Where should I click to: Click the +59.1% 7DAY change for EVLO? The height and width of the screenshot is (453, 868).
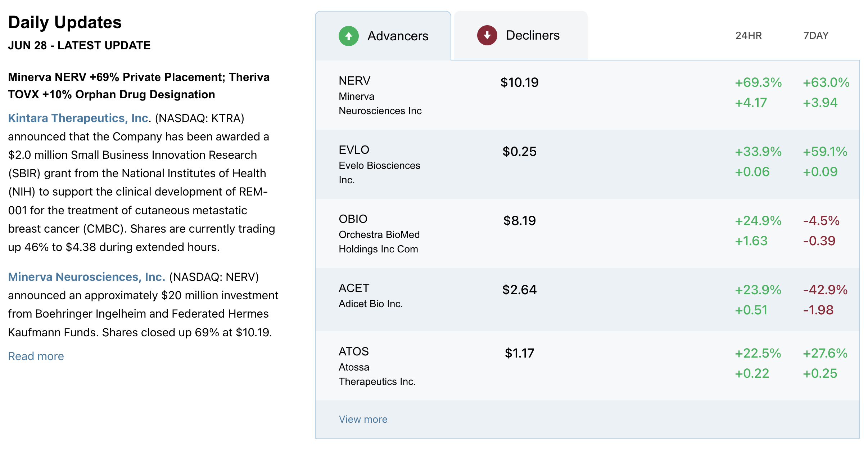coord(825,152)
